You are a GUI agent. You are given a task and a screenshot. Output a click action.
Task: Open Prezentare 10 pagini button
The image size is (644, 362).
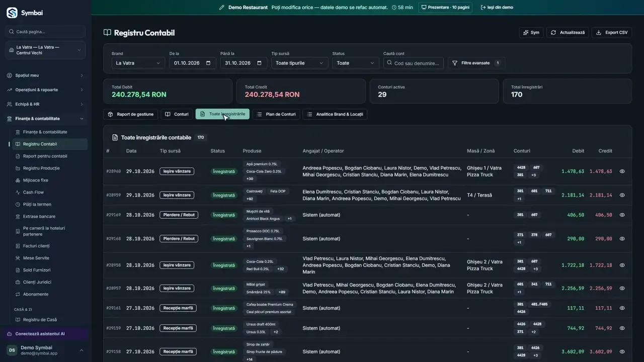[445, 8]
